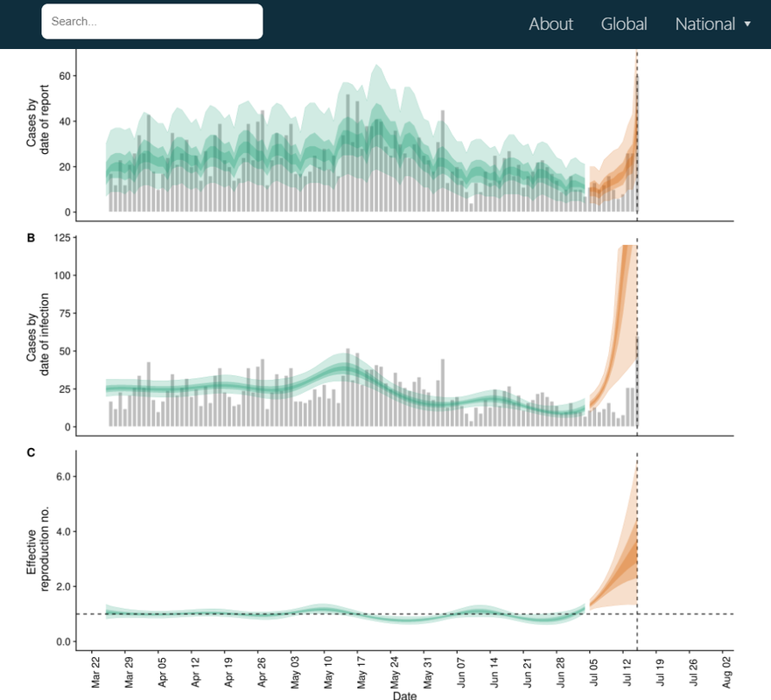Viewport: 771px width, 700px height.
Task: Click the 60 tick on the report chart
Action: (x=65, y=76)
